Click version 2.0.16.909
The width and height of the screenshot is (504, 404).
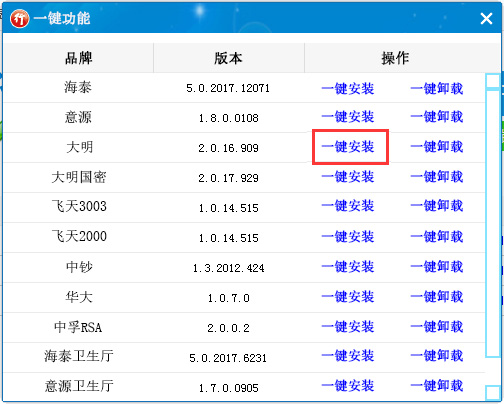pyautogui.click(x=229, y=148)
